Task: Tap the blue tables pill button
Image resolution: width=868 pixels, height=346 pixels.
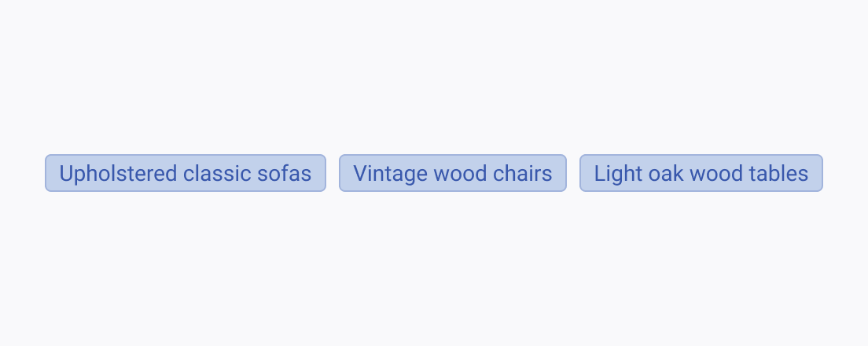Action: [701, 173]
